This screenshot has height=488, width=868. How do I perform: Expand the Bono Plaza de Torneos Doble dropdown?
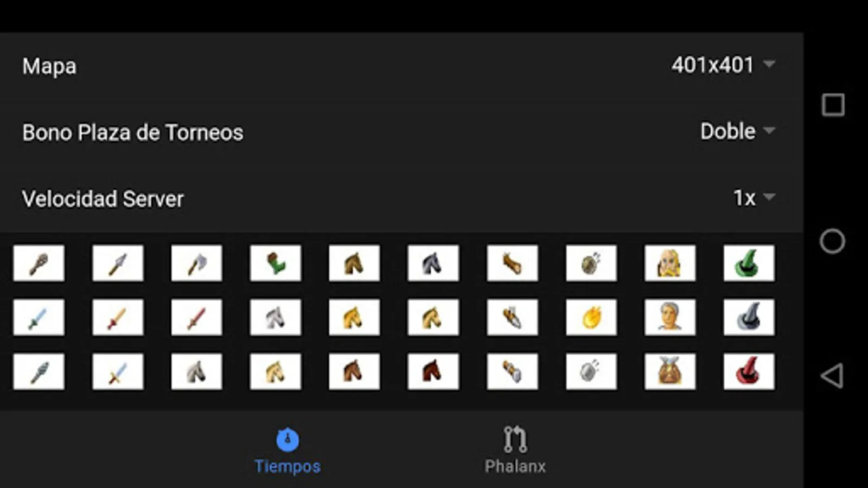[738, 131]
